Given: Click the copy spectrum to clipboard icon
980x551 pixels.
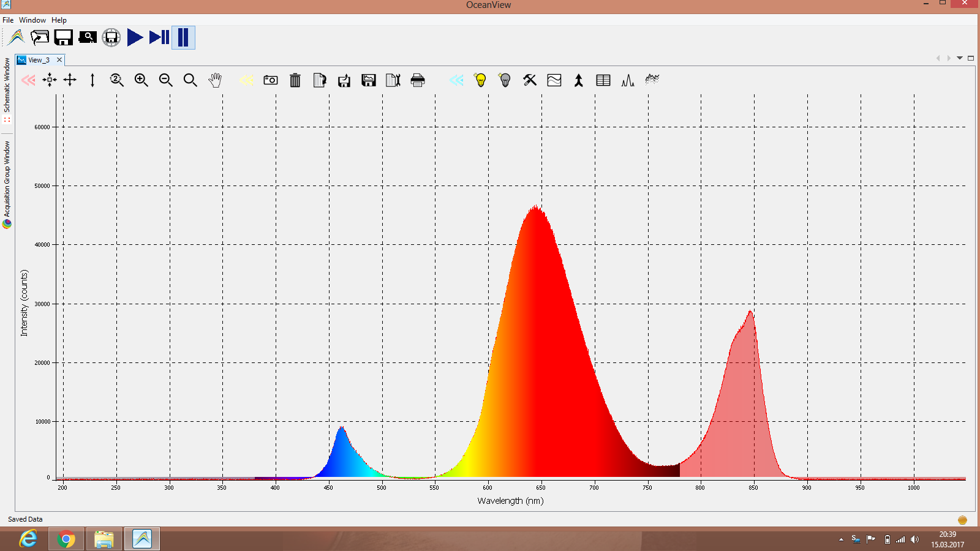Looking at the screenshot, I should coord(320,80).
